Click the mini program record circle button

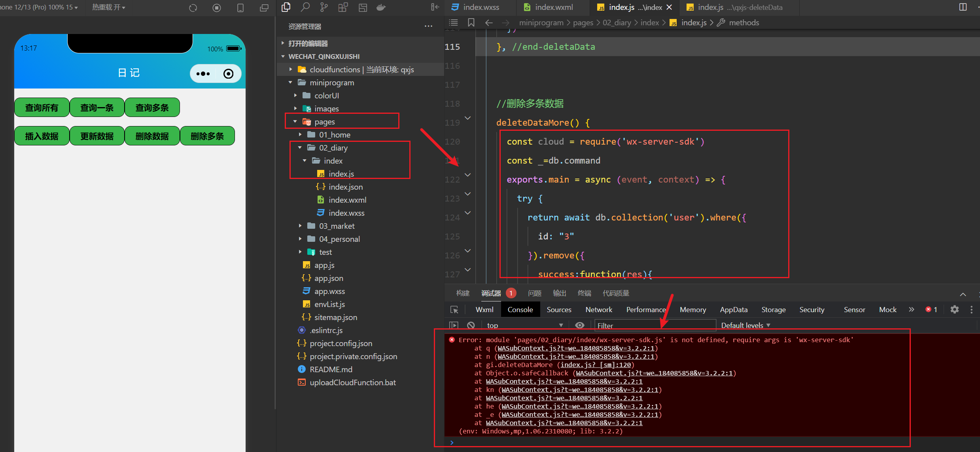tap(228, 73)
